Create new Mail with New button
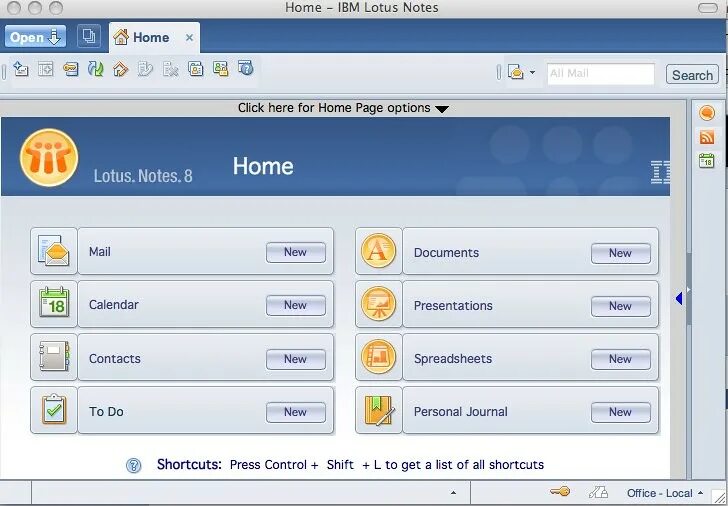 (x=296, y=252)
